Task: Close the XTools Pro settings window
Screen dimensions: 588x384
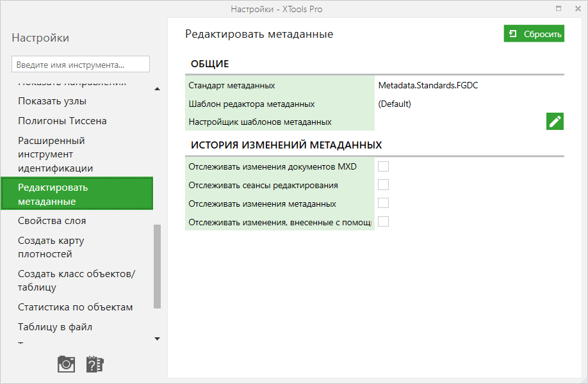Action: 578,8
